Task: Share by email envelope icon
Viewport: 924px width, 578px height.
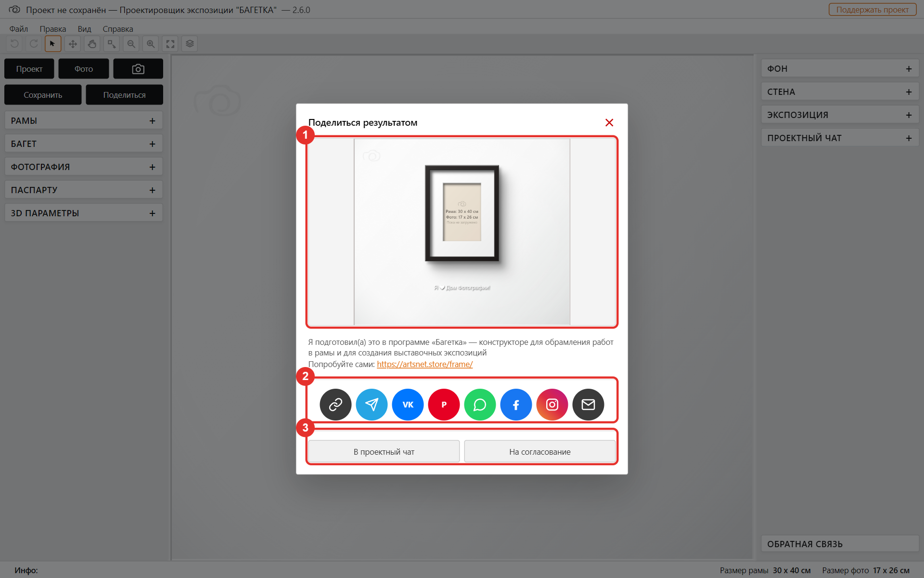Action: pyautogui.click(x=588, y=405)
